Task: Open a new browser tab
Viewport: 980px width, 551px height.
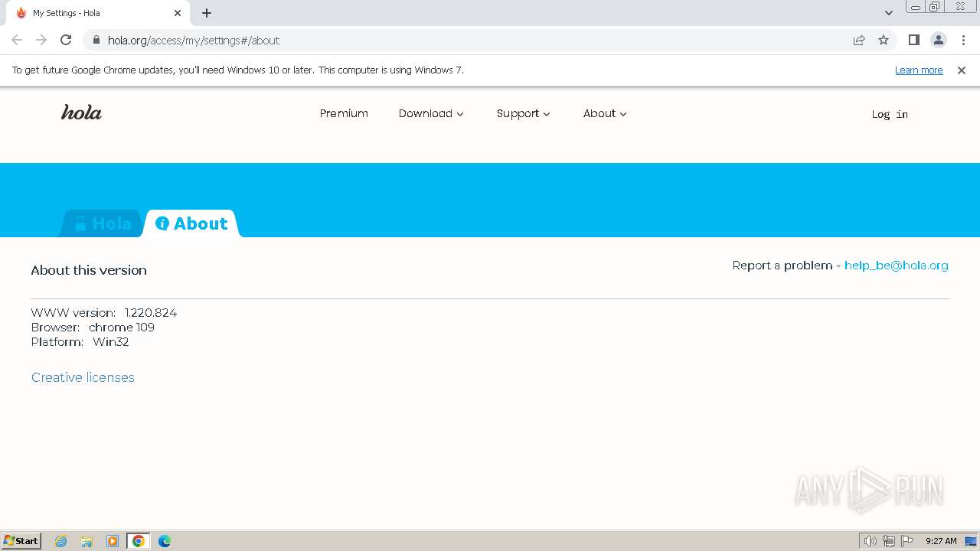Action: (x=207, y=13)
